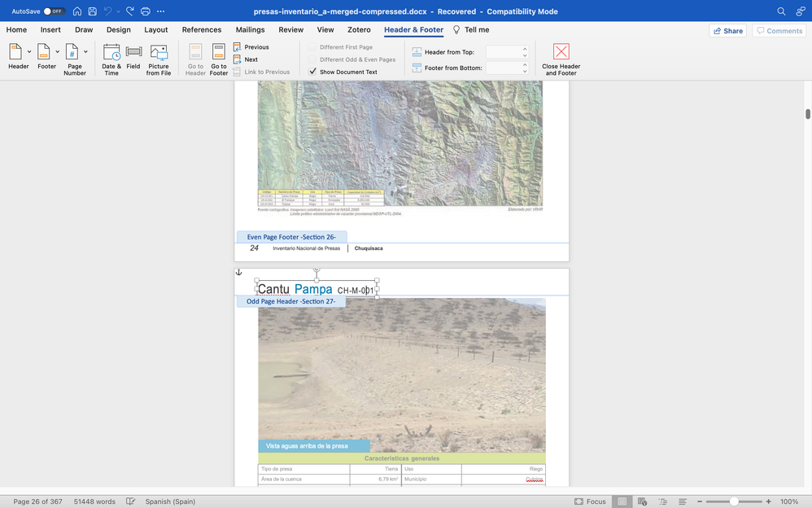The width and height of the screenshot is (812, 508).
Task: Jump to footer with Go to Footer
Action: pyautogui.click(x=219, y=54)
